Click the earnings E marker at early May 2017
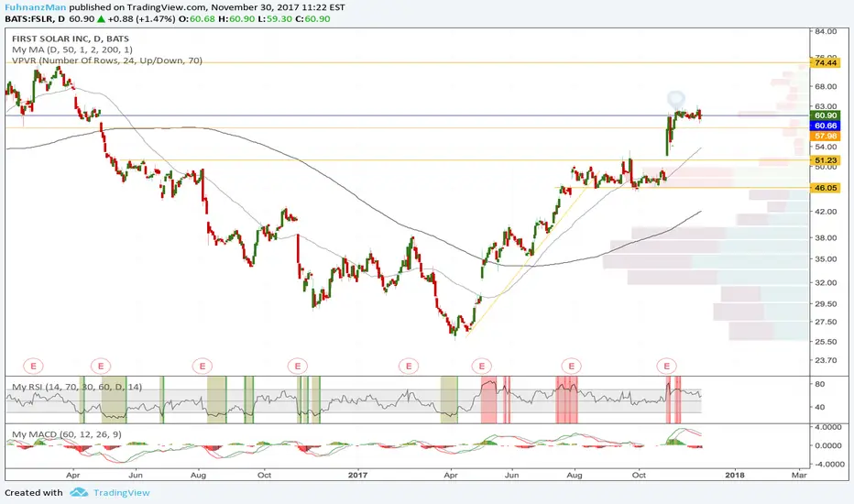 coord(481,366)
